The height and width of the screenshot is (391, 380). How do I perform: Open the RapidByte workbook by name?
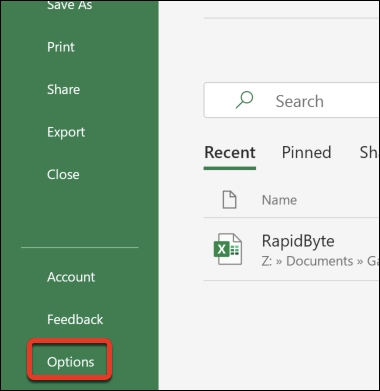pos(298,241)
